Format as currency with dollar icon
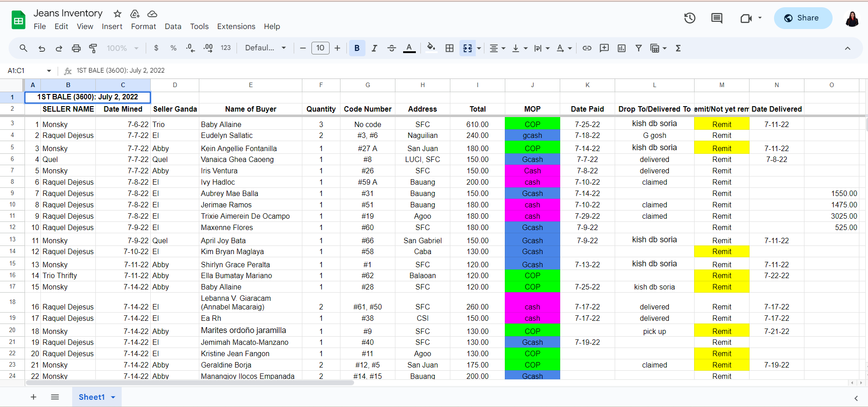Image resolution: width=868 pixels, height=407 pixels. pyautogui.click(x=156, y=48)
